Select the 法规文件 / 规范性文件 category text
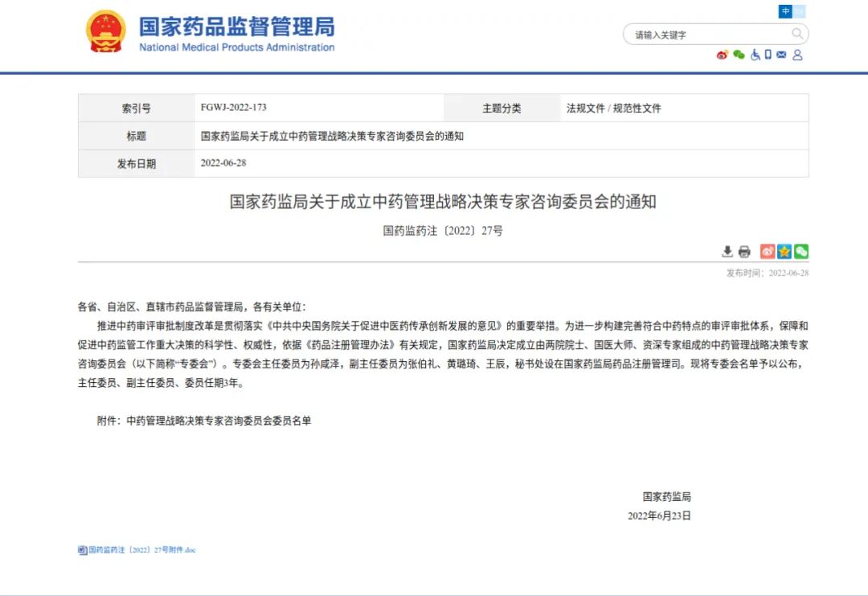Viewport: 868px width, 596px height. tap(613, 108)
